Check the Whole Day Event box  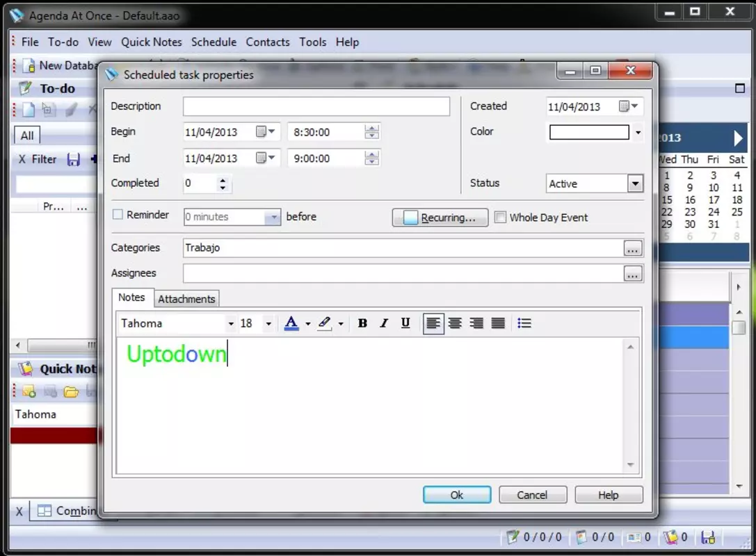(x=501, y=218)
